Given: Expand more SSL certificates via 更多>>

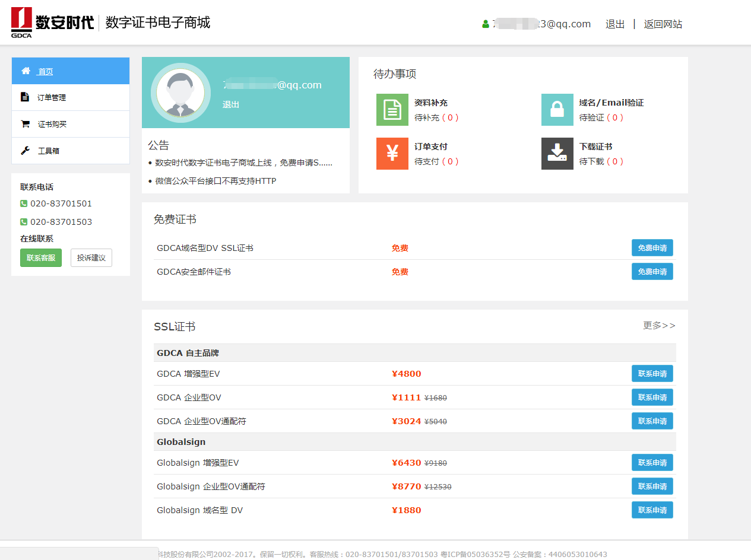Looking at the screenshot, I should point(658,326).
